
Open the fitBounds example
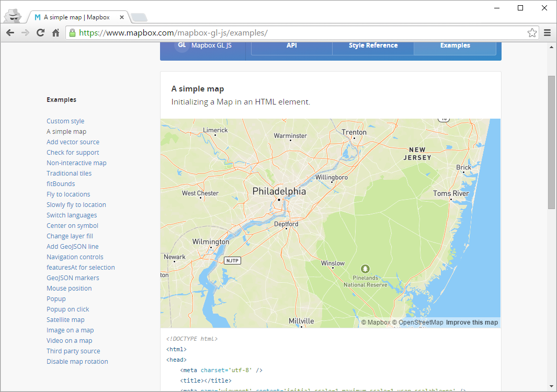pyautogui.click(x=61, y=184)
